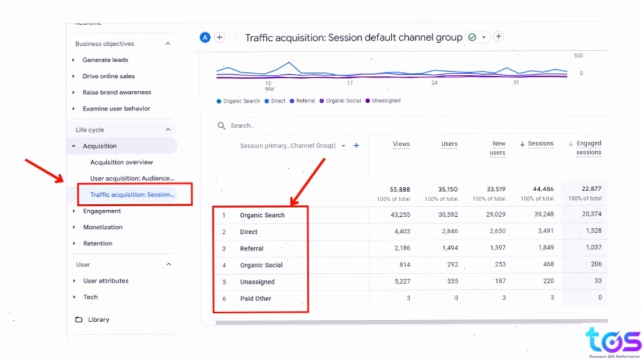643x364 pixels.
Task: Add a secondary dimension with the blue plus
Action: (356, 145)
